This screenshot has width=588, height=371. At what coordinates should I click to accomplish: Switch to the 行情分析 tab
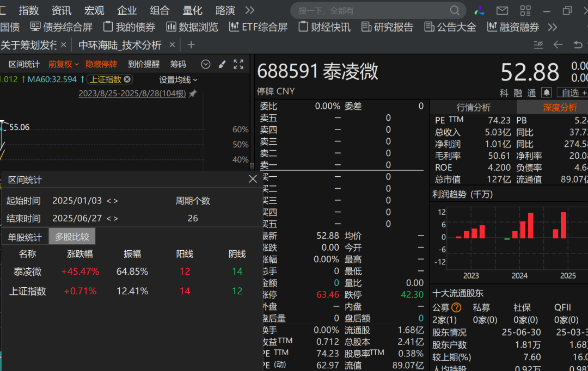[473, 107]
